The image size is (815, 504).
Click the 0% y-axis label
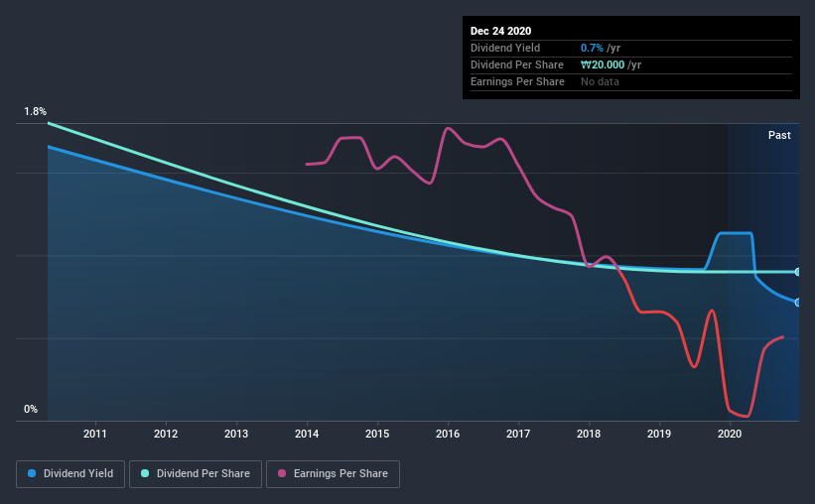coord(31,409)
